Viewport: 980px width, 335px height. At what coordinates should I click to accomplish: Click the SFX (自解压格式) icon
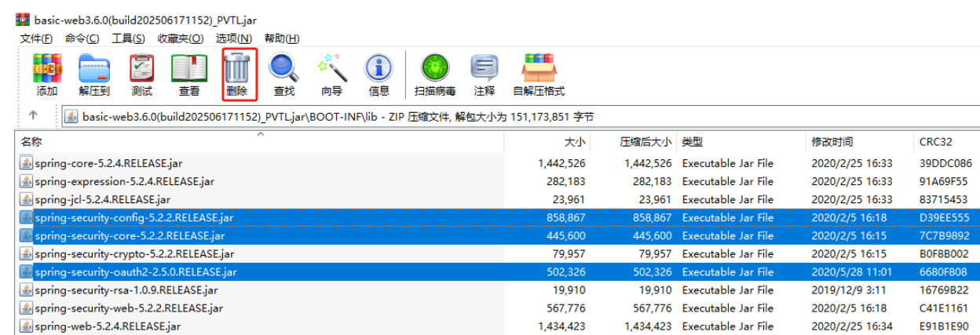pos(539,68)
